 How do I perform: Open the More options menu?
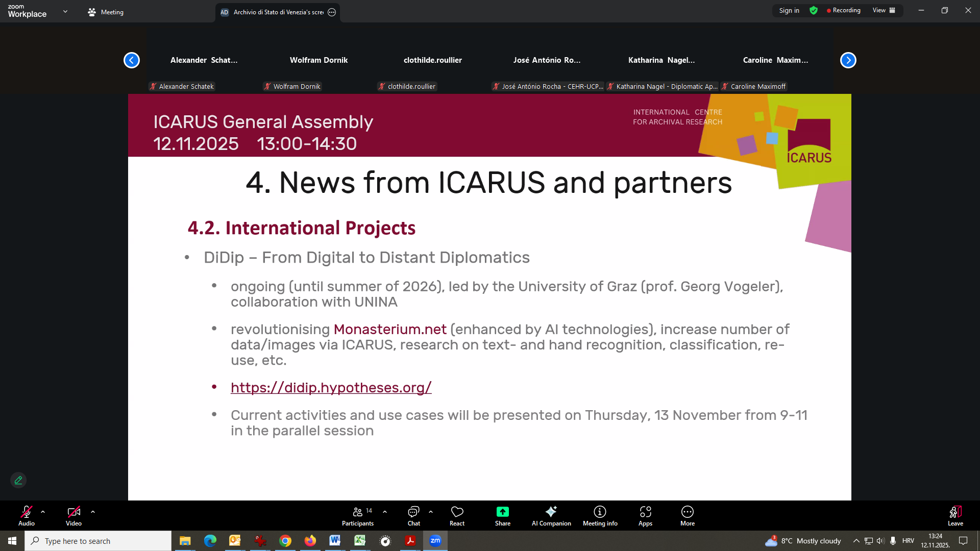(x=687, y=515)
